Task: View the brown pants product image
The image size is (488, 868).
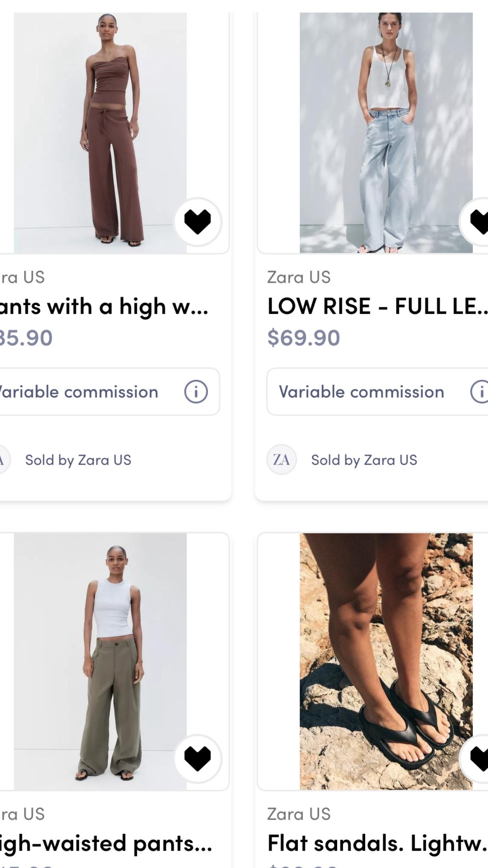Action: [100, 127]
